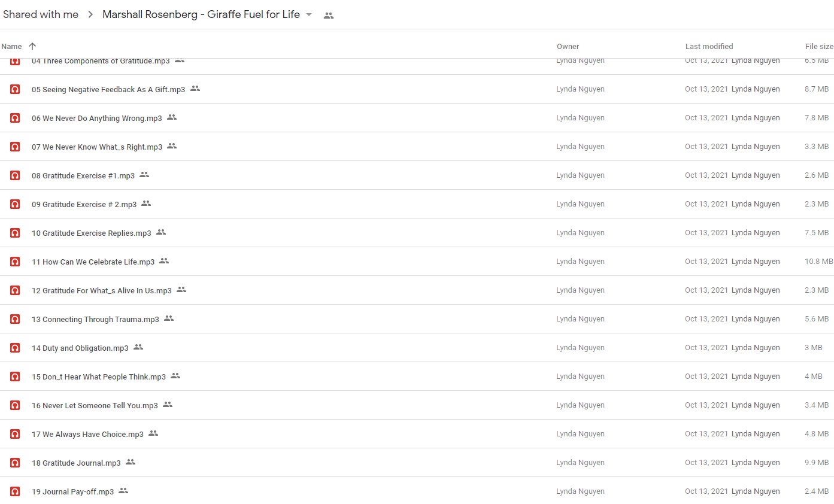The height and width of the screenshot is (504, 834).
Task: Click the audio icon for 08 Gratitude Exercise #1
Action: click(15, 175)
